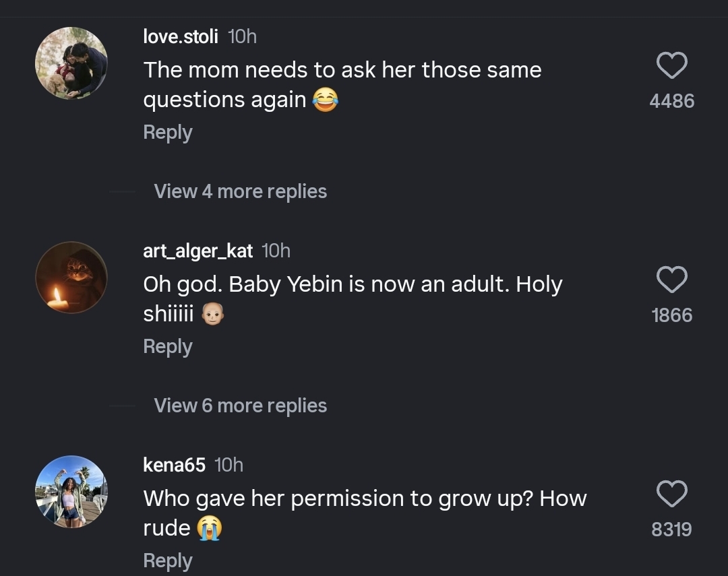Tap art_alger_kat's candle cat avatar
This screenshot has height=576, width=728.
(x=71, y=278)
